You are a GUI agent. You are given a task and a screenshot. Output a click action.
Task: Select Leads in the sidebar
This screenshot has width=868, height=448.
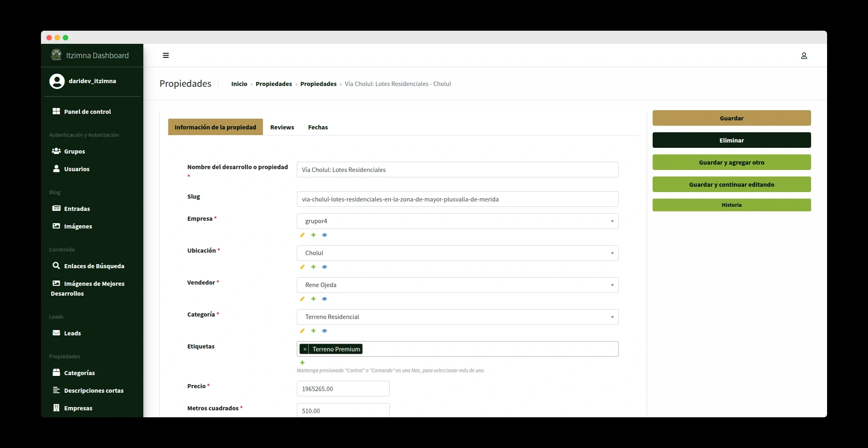(72, 333)
